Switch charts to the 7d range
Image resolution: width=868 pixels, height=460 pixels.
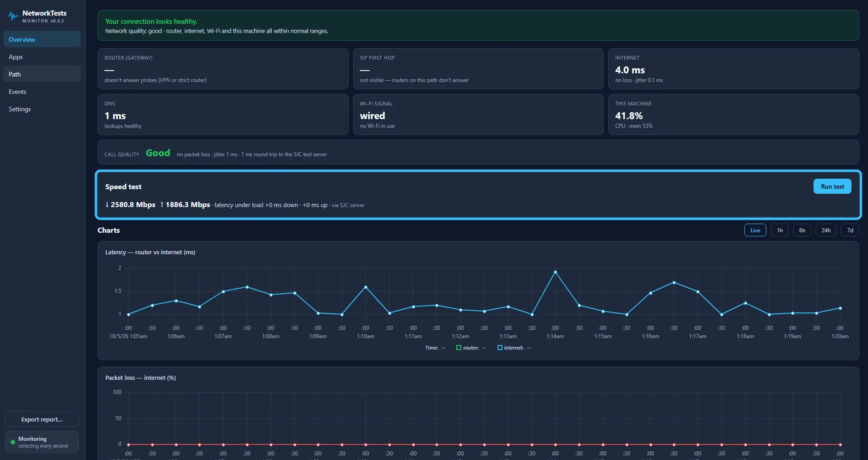[x=850, y=230]
